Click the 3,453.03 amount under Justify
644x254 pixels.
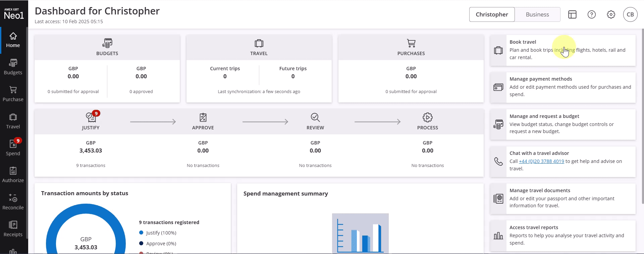click(x=91, y=151)
